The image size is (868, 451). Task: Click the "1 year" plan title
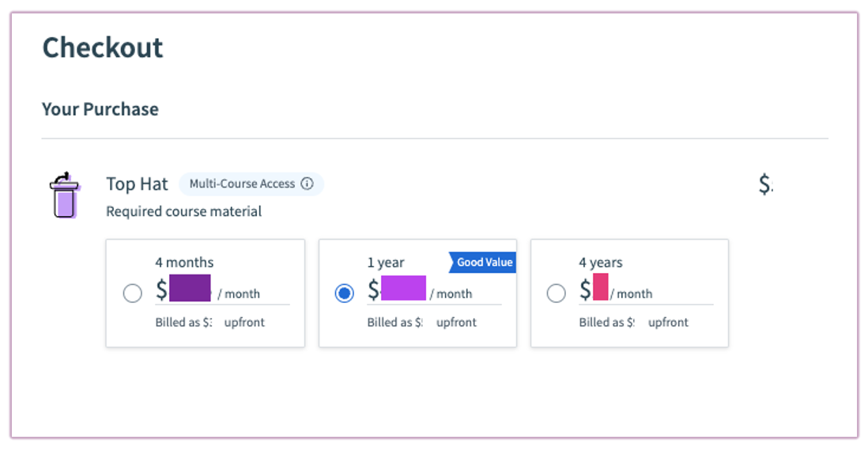coord(386,263)
